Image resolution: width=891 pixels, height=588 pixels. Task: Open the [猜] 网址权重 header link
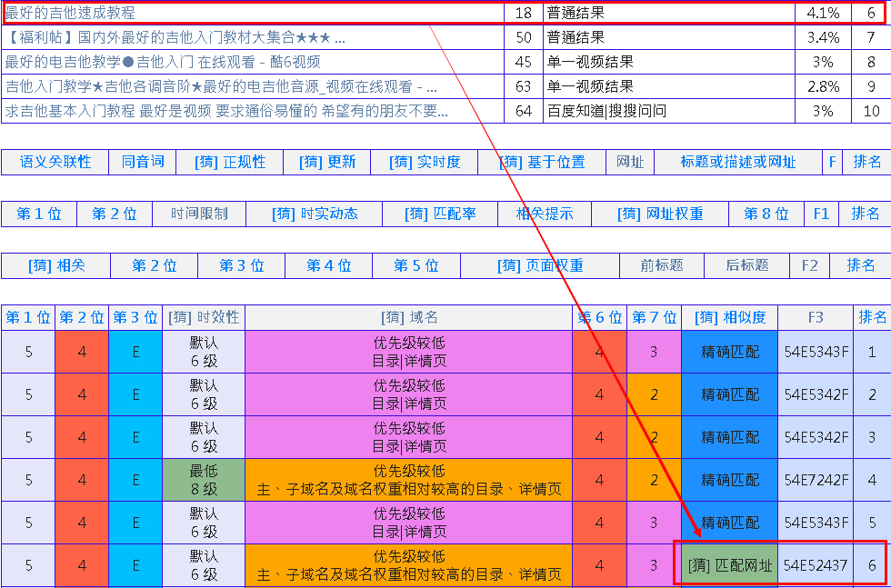(x=660, y=214)
